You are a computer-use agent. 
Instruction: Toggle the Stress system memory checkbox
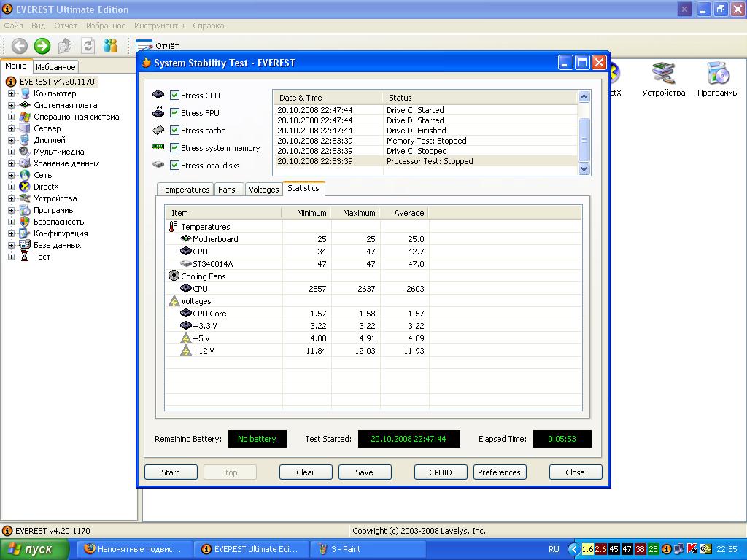point(175,148)
